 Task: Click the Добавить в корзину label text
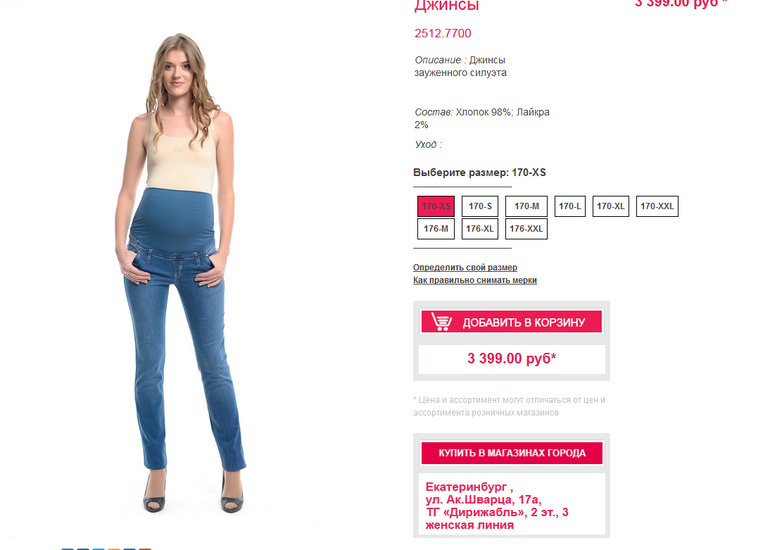click(x=523, y=323)
